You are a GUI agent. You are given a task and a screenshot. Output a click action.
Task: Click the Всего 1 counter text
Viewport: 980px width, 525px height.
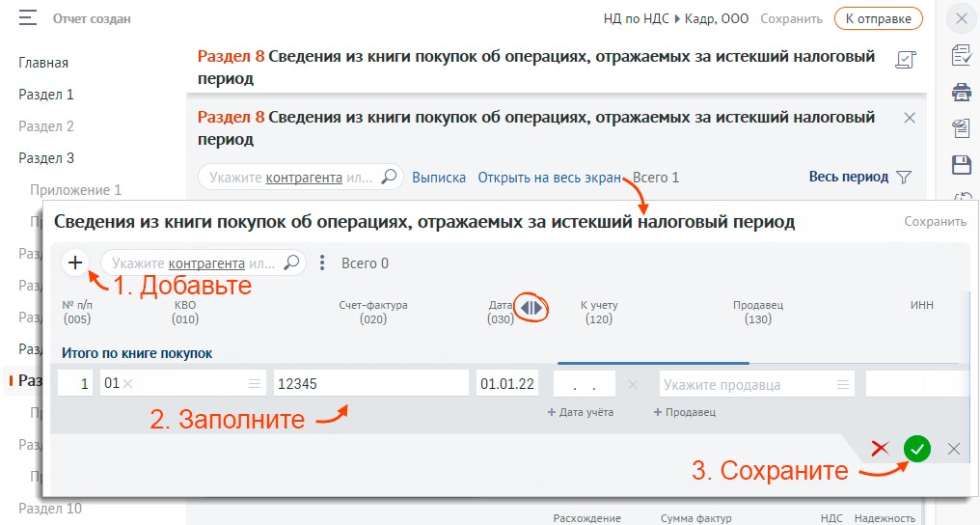pos(656,178)
